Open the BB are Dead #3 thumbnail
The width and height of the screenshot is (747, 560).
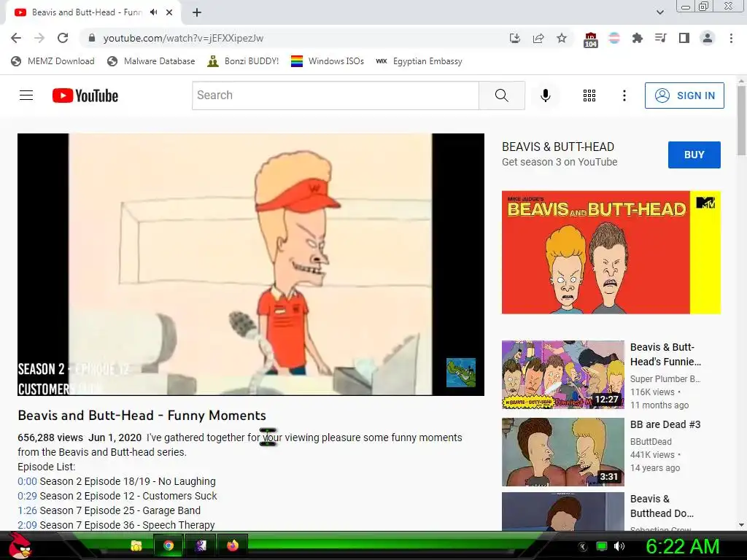(x=562, y=452)
